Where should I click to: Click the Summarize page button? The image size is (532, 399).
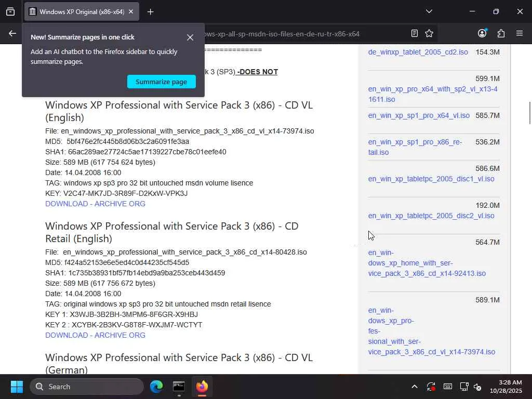pos(162,82)
